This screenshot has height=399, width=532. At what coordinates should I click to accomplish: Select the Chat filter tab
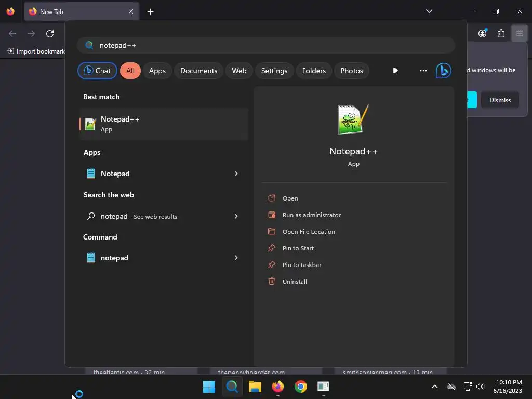97,71
